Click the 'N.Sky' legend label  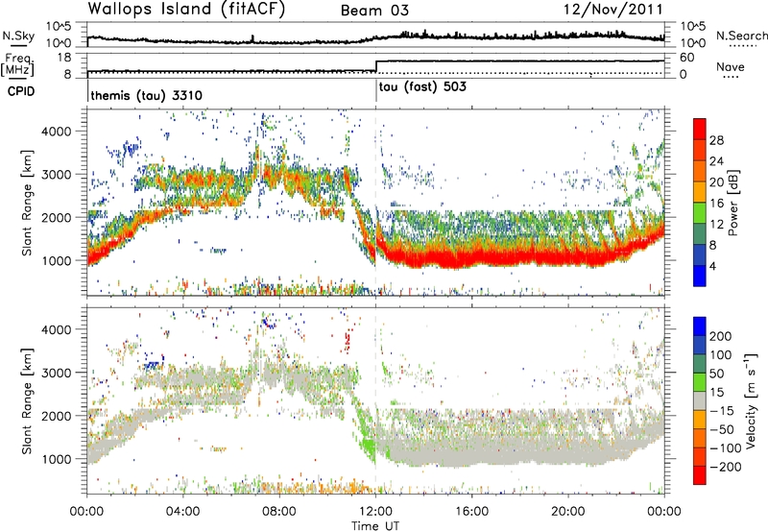pos(18,36)
